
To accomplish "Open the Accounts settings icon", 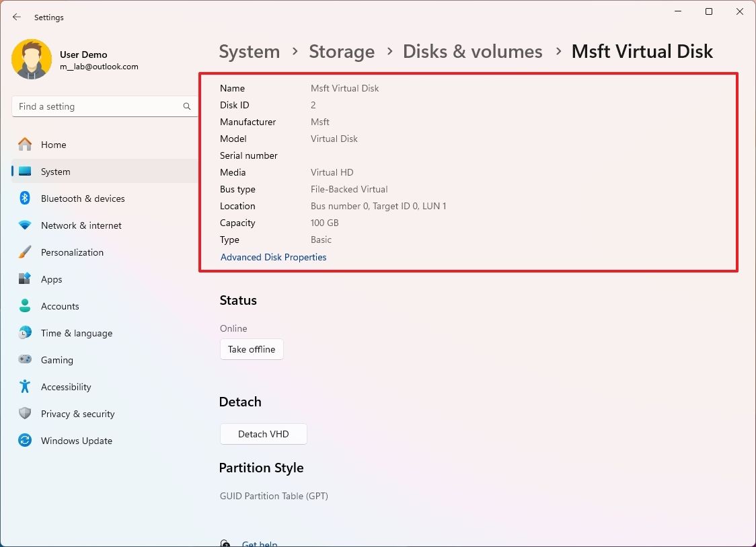I will 24,306.
